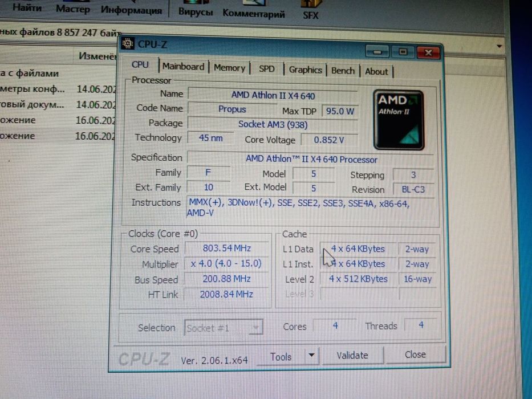
Task: Click the Level 2 '16-way' value
Action: pos(417,279)
